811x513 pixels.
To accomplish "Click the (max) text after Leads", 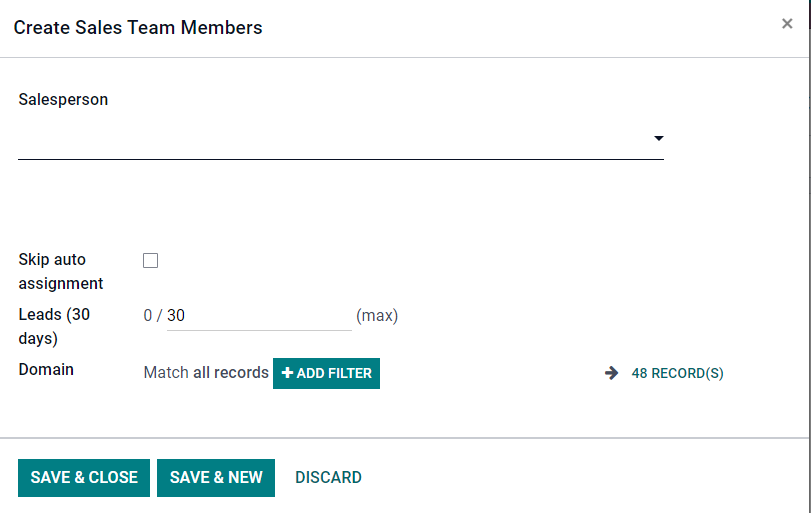I will (377, 316).
